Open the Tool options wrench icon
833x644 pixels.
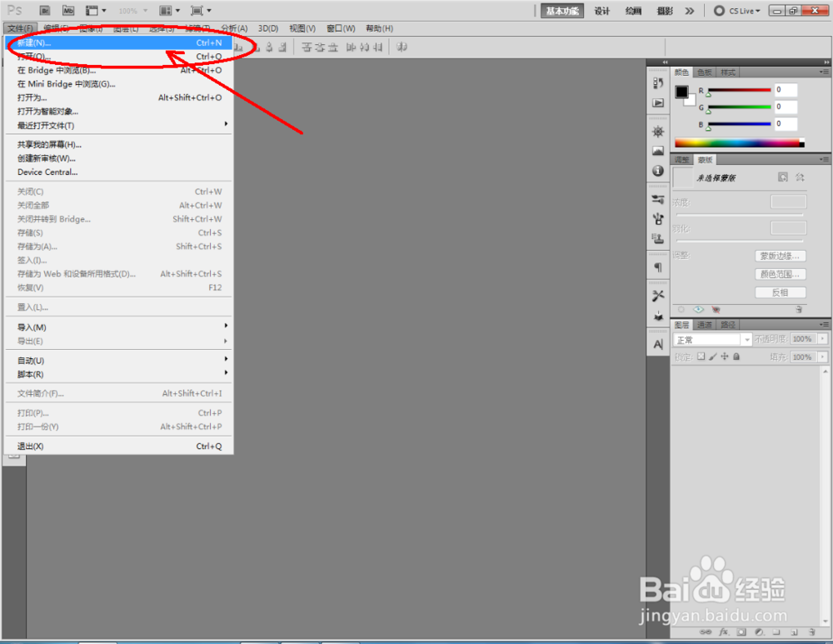point(658,296)
